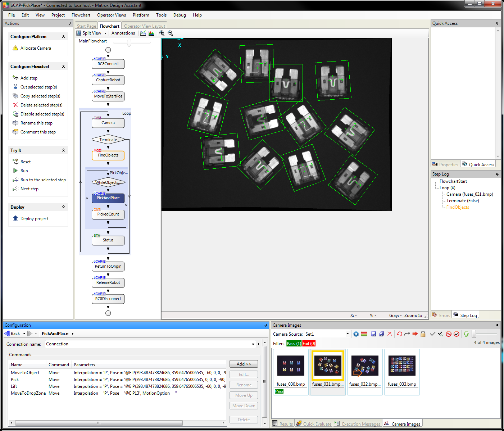This screenshot has width=504, height=431.
Task: Click the red prohibited circle icon
Action: point(449,334)
